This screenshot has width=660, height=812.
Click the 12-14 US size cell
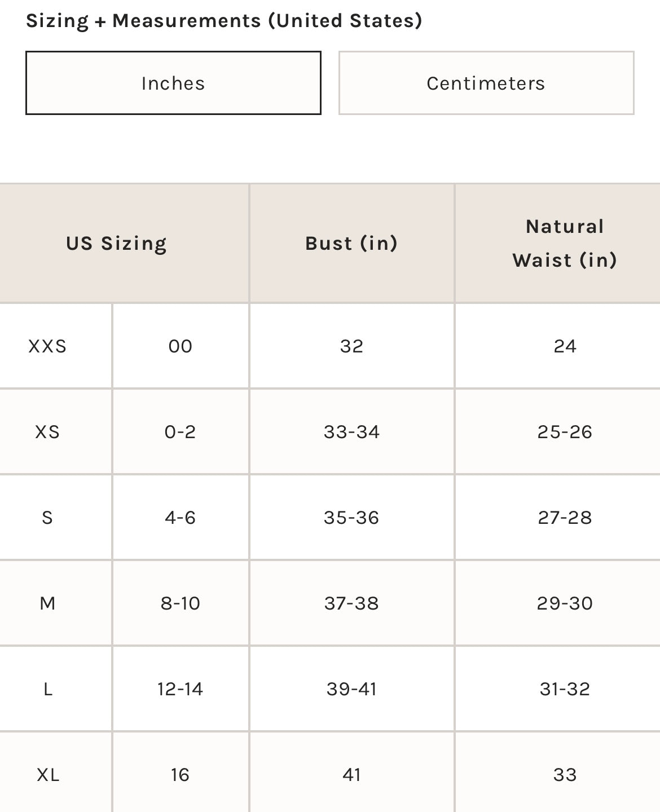coord(180,689)
